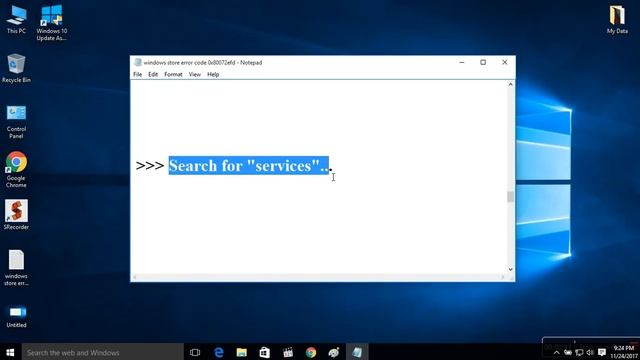Click the highlighted 'Search for "services"' text

click(249, 166)
